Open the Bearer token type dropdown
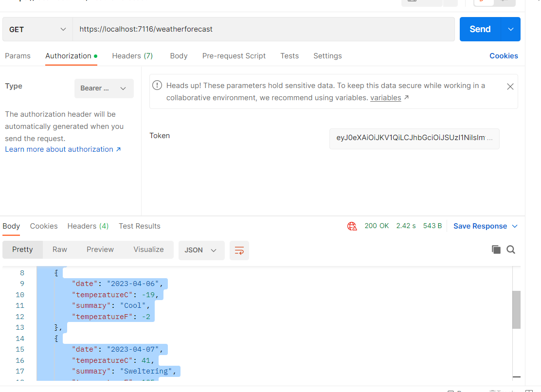The image size is (541, 392). 104,89
